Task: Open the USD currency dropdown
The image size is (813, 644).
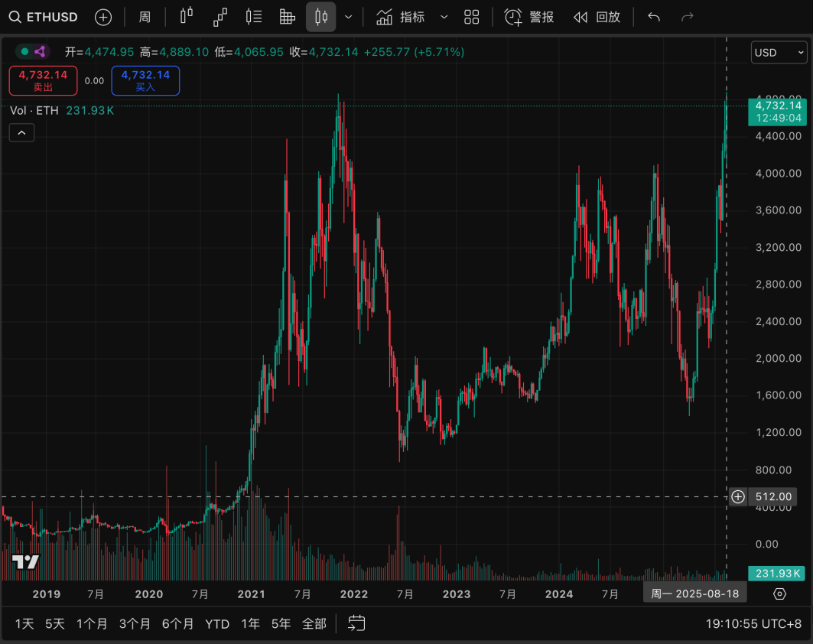Action: pos(778,52)
